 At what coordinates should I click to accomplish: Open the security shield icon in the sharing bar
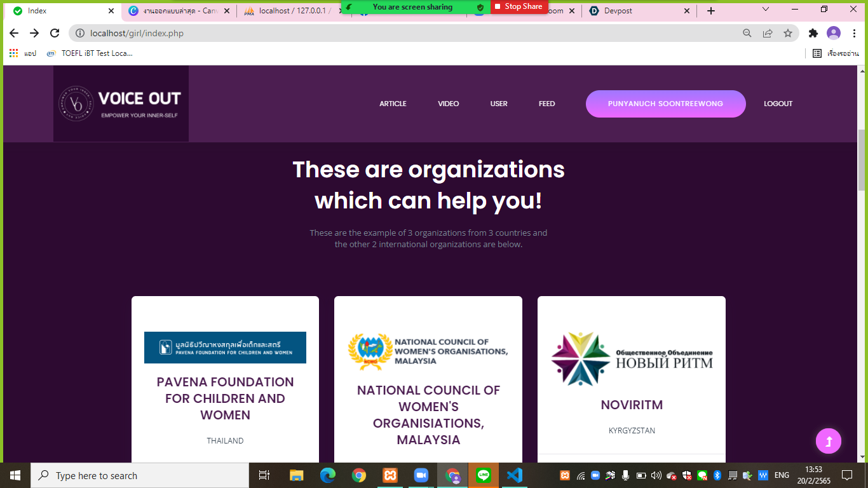click(480, 7)
